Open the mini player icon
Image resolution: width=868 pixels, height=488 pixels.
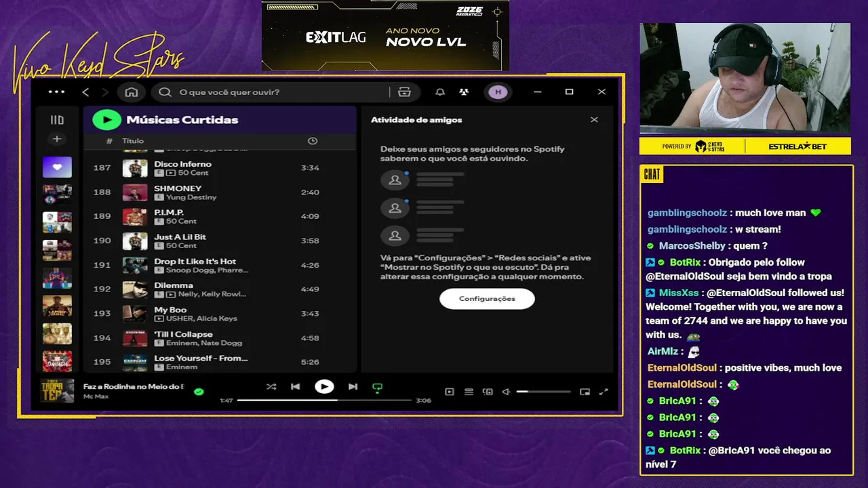tap(585, 392)
